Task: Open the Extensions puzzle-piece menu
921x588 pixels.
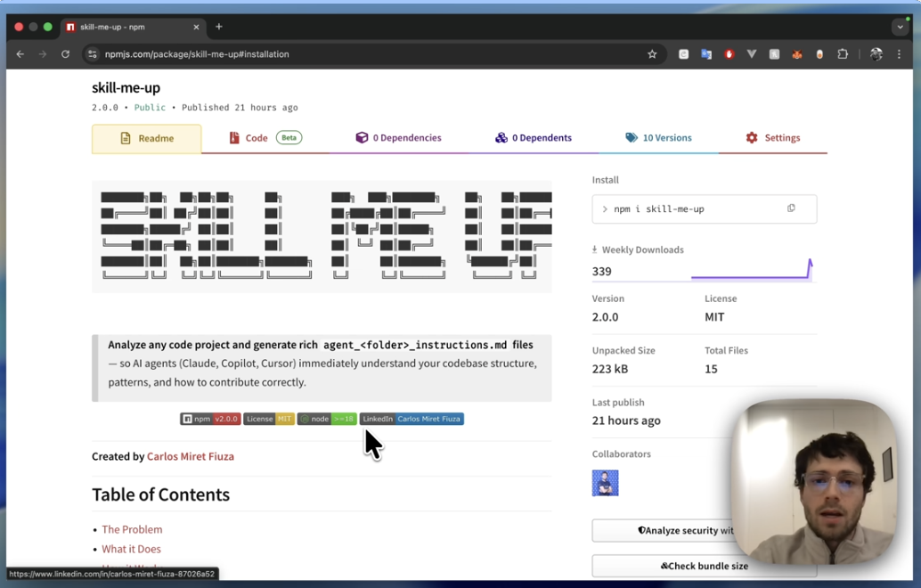Action: (843, 54)
